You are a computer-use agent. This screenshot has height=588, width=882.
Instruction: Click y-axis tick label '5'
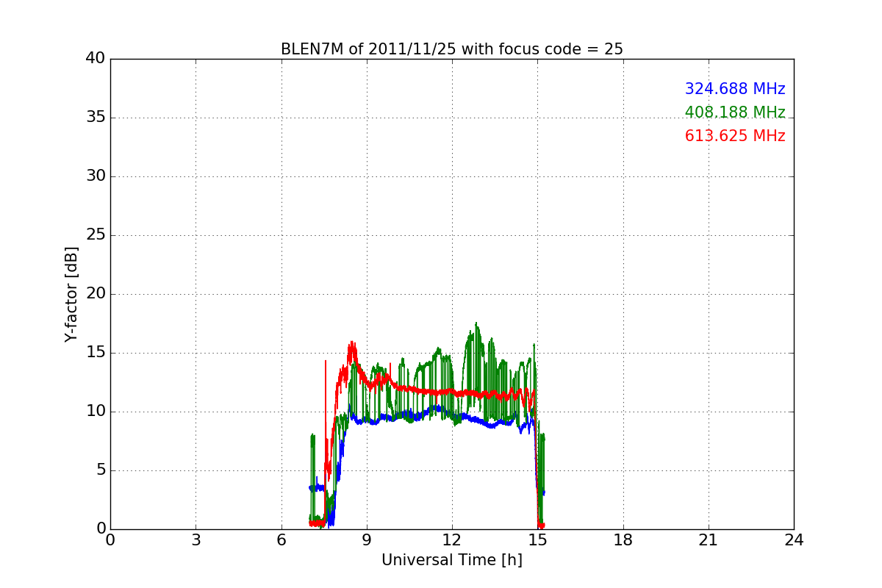click(101, 470)
